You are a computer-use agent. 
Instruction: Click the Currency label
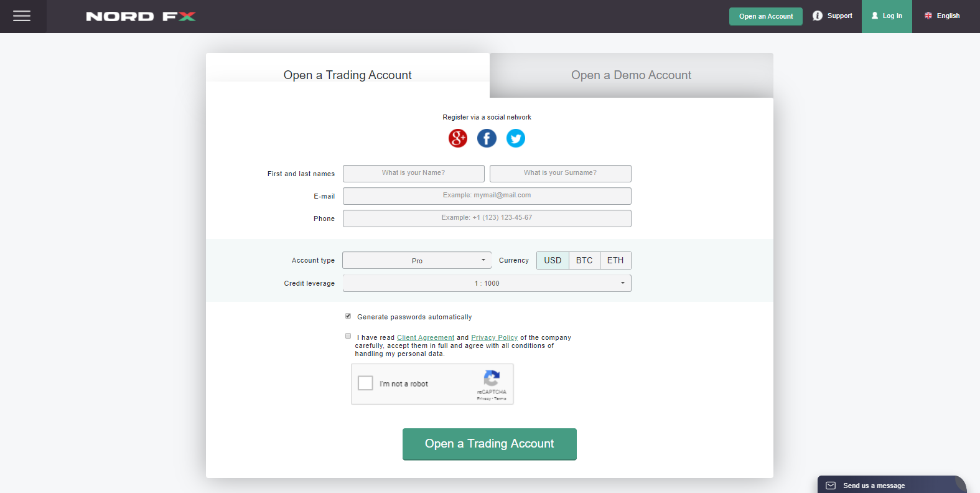[x=514, y=260]
